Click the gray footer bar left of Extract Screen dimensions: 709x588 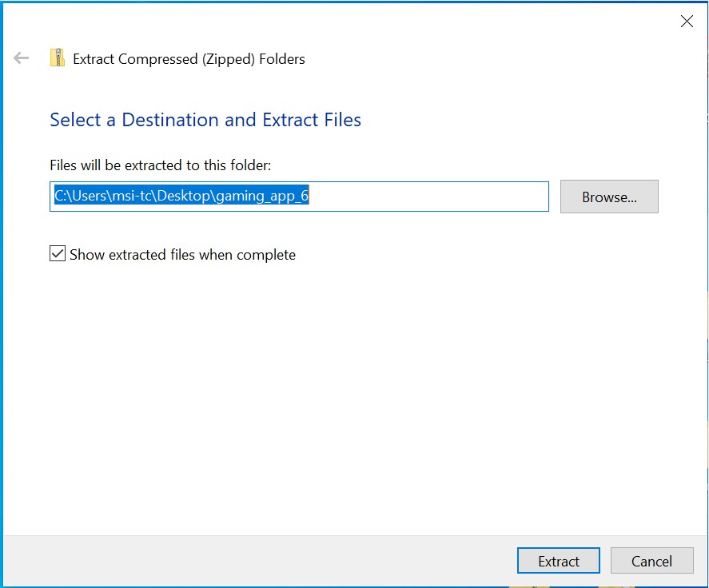click(x=257, y=561)
